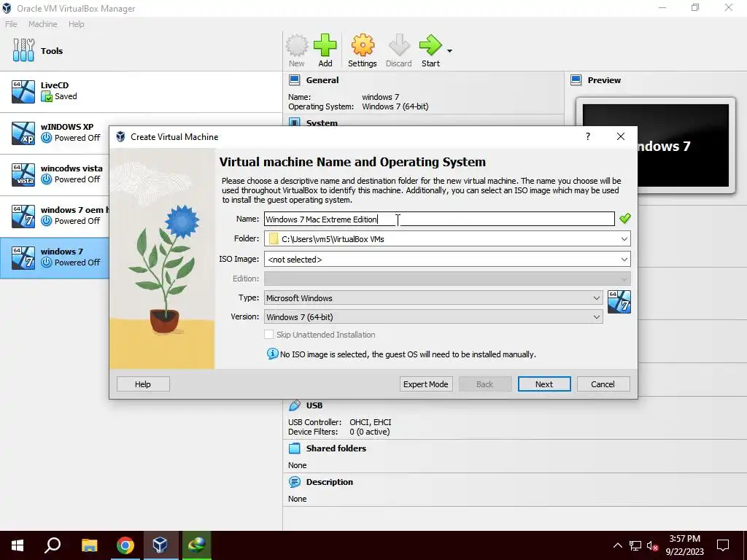
Task: Open taskbar Search
Action: tap(53, 545)
